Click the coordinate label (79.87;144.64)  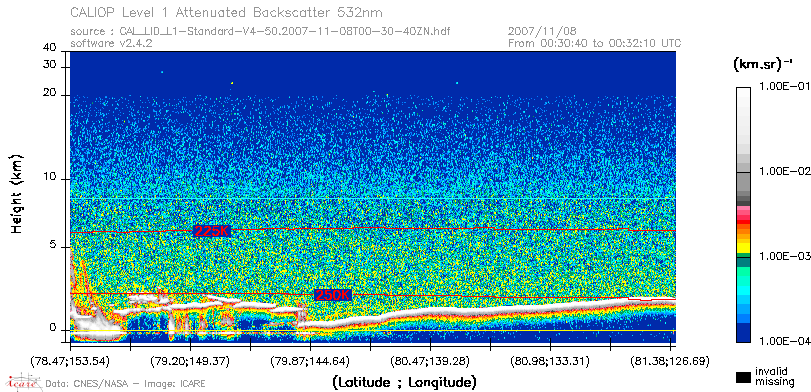tap(310, 360)
